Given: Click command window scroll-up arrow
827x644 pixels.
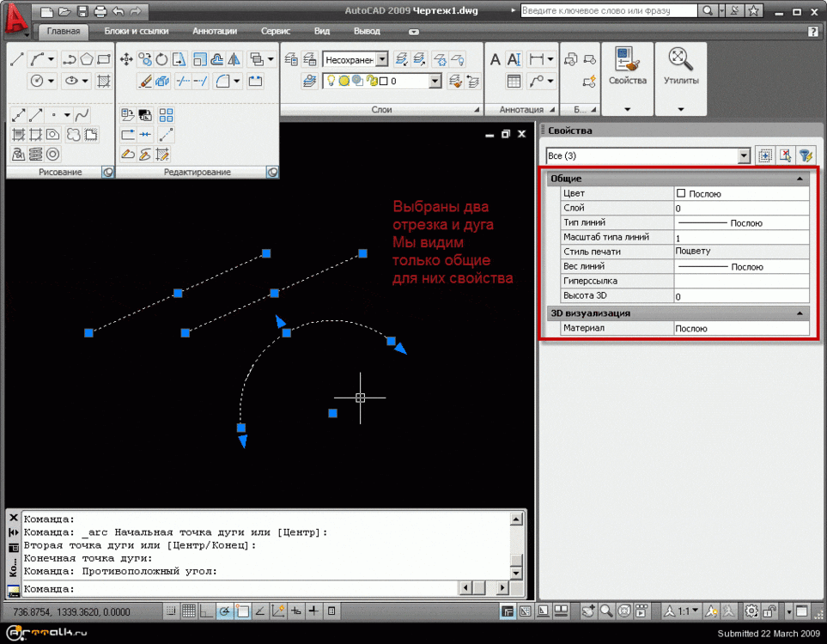Looking at the screenshot, I should [516, 519].
